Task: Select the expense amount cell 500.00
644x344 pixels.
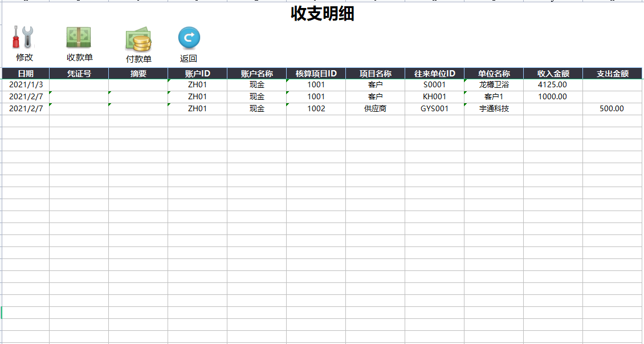Action: pos(612,108)
